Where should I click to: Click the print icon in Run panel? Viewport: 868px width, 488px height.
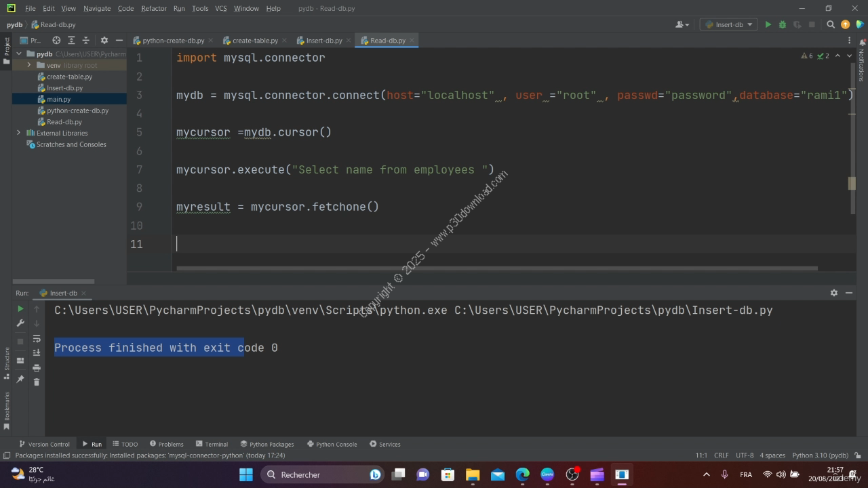(37, 367)
